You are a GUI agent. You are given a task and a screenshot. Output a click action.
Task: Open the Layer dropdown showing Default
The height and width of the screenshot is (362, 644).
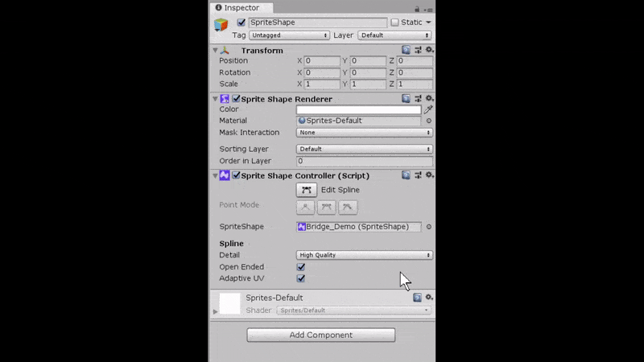click(394, 35)
